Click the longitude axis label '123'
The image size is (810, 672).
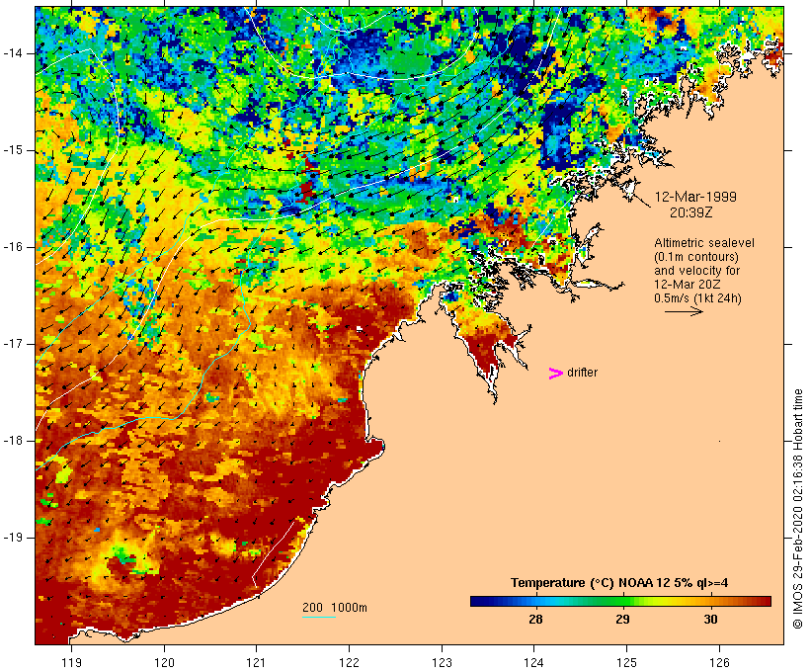pos(442,662)
